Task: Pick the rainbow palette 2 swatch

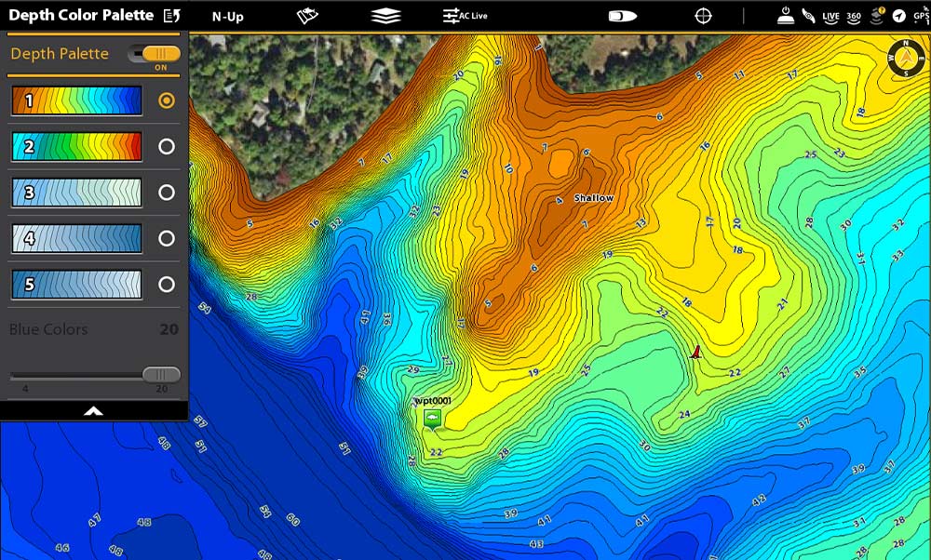Action: coord(76,147)
